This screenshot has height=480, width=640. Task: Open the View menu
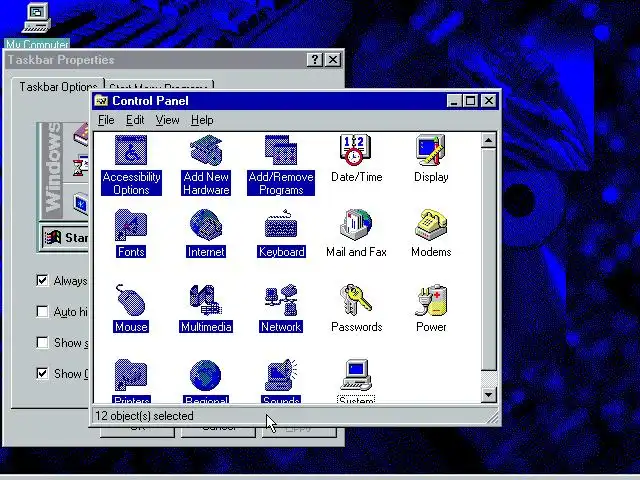167,120
